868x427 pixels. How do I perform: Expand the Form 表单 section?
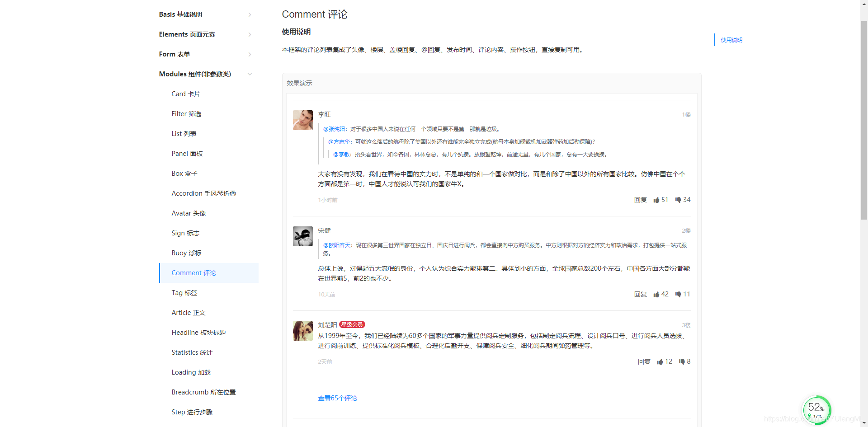205,54
